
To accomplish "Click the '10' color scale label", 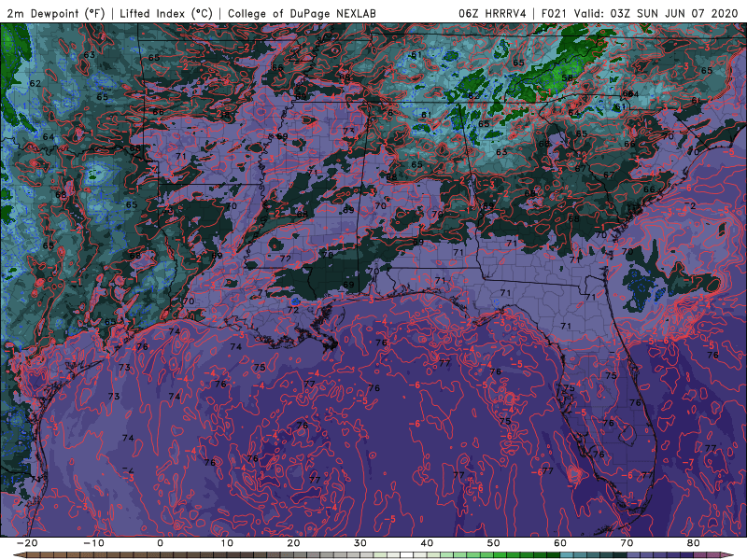I will pos(227,543).
